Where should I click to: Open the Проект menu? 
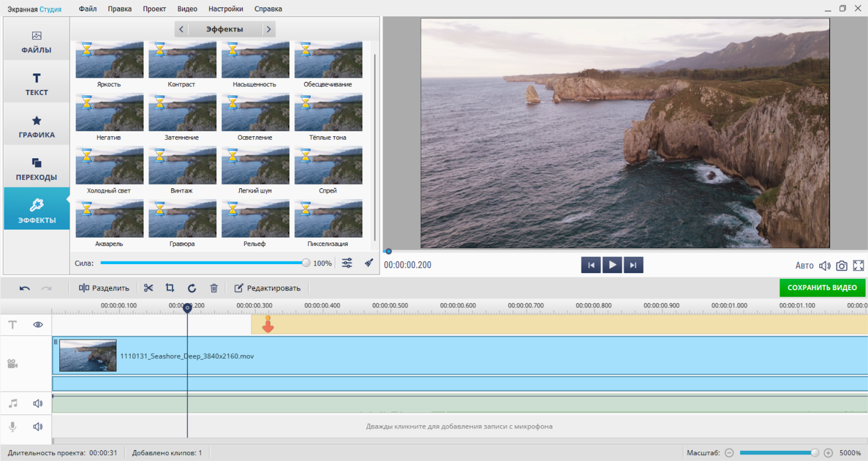[x=154, y=9]
